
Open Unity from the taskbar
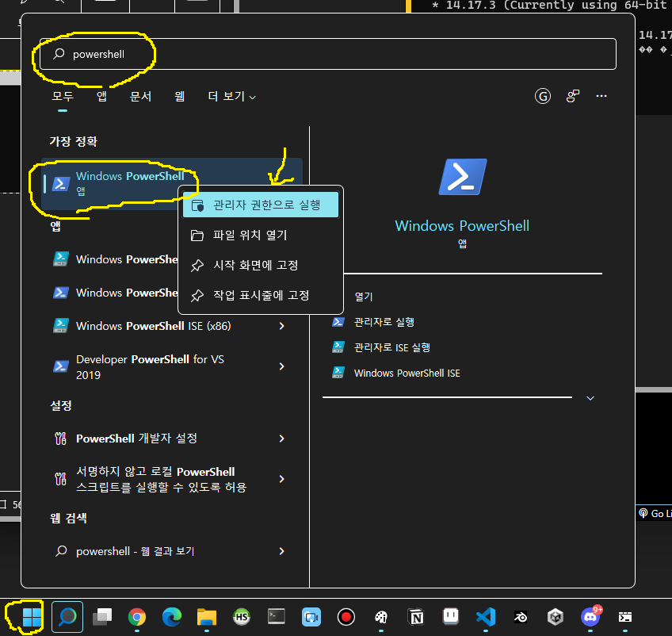coord(556,617)
